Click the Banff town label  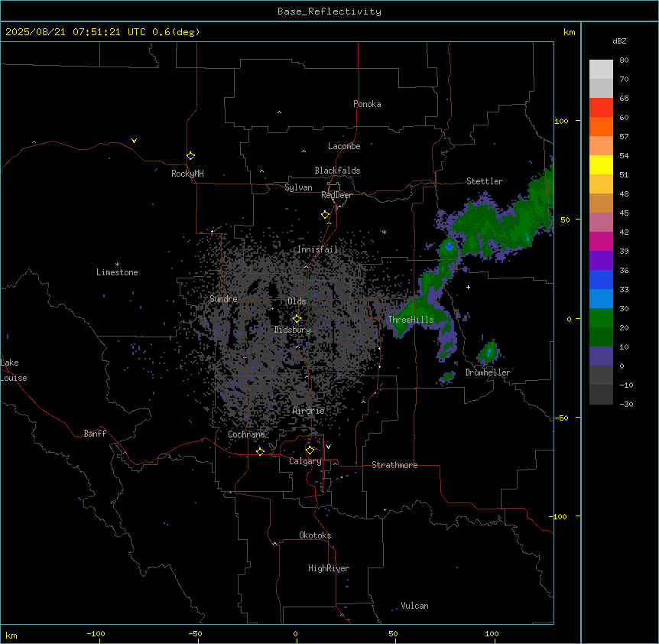(95, 434)
